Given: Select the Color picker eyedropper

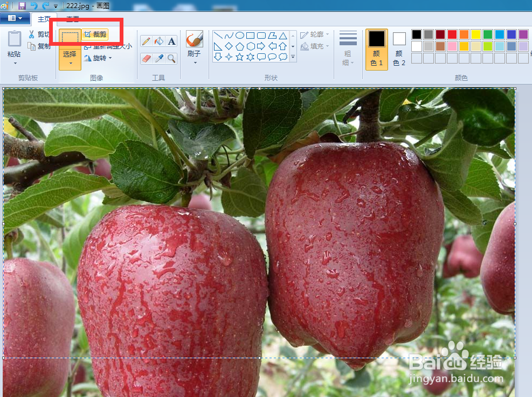Looking at the screenshot, I should coord(159,59).
